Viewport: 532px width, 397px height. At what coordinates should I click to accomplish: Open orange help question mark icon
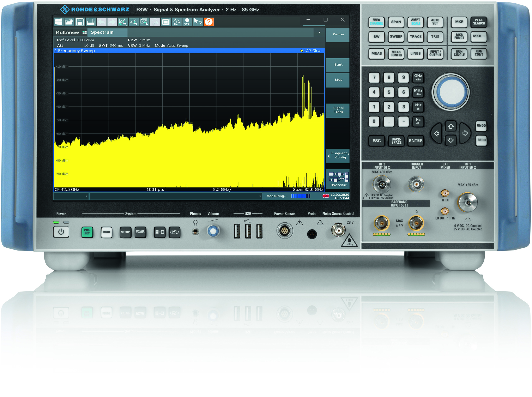[208, 22]
